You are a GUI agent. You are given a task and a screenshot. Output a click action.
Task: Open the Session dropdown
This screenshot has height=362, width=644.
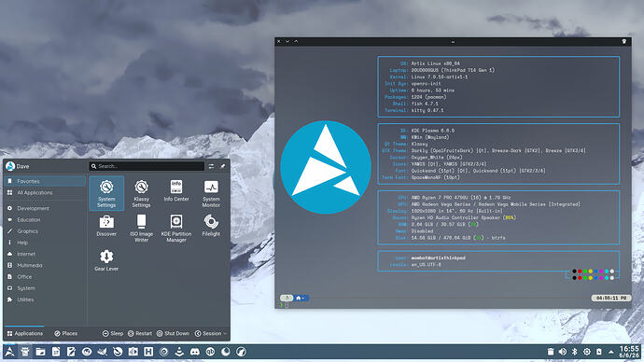pos(211,333)
